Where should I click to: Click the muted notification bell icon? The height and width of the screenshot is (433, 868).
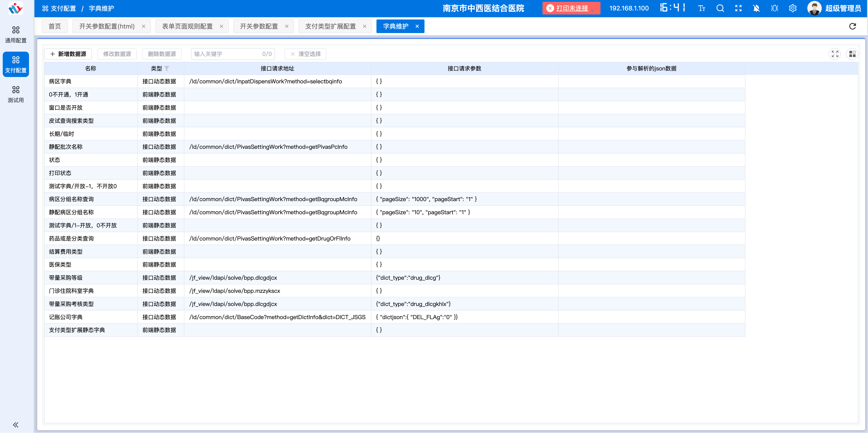coord(756,8)
